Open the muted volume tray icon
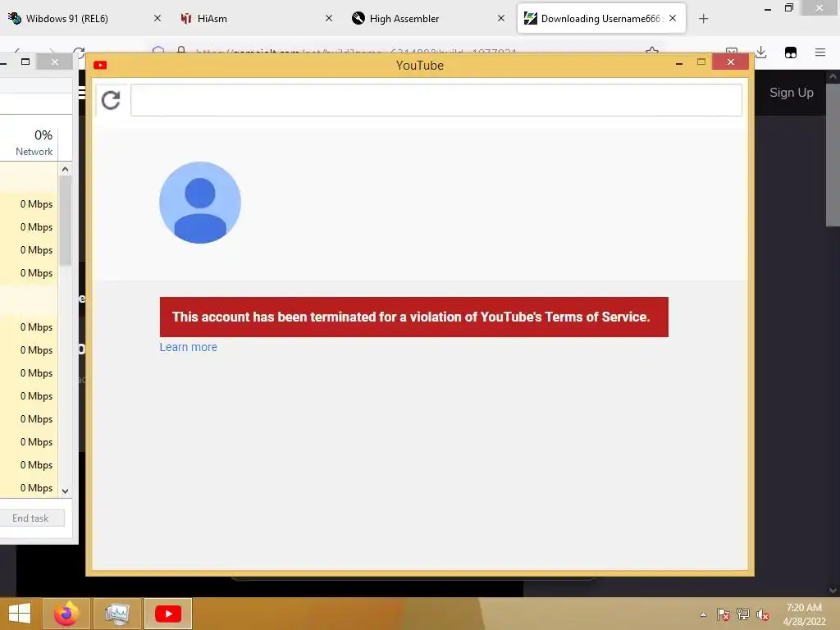Screen dimensions: 840x630 (763, 614)
